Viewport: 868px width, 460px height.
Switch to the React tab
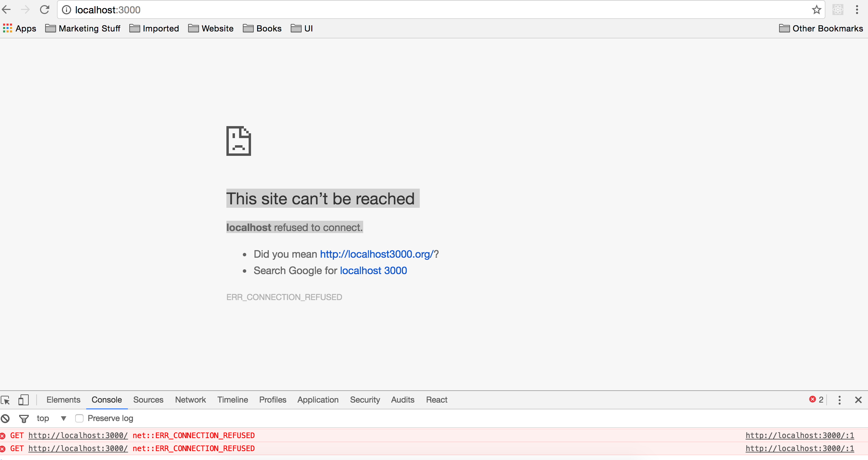tap(437, 400)
